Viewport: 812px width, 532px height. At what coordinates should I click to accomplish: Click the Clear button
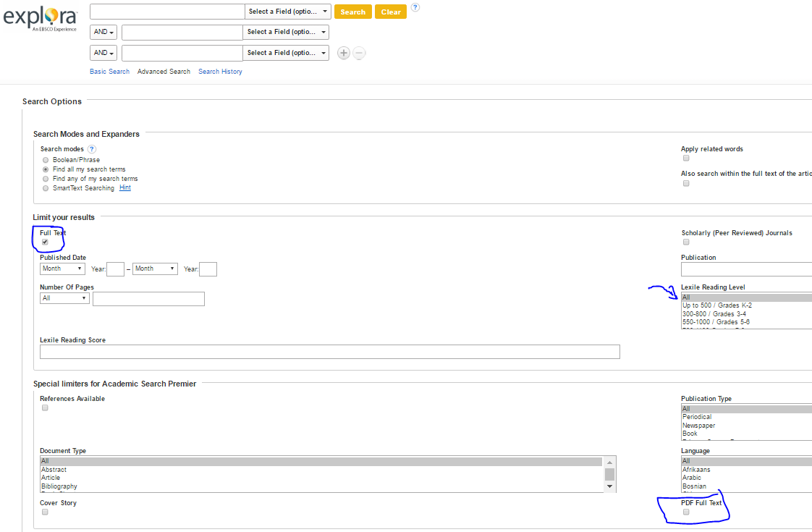[391, 12]
